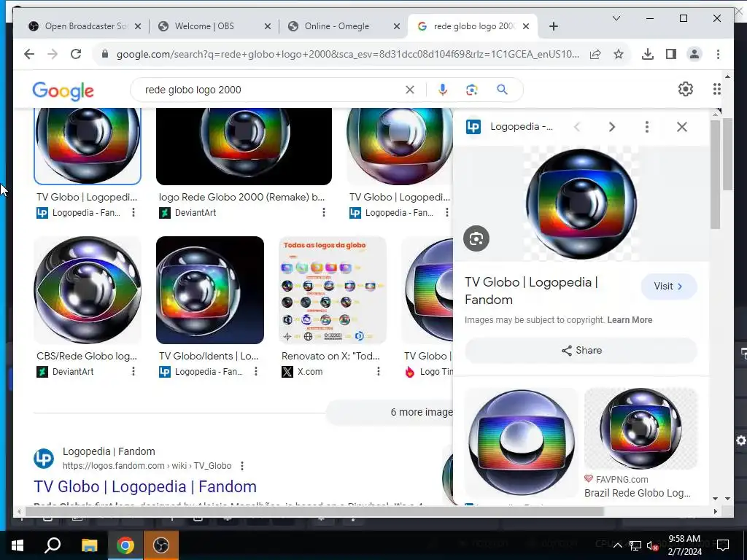The image size is (747, 560).
Task: Open options for first TV Globo Logopedia result
Action: [133, 212]
